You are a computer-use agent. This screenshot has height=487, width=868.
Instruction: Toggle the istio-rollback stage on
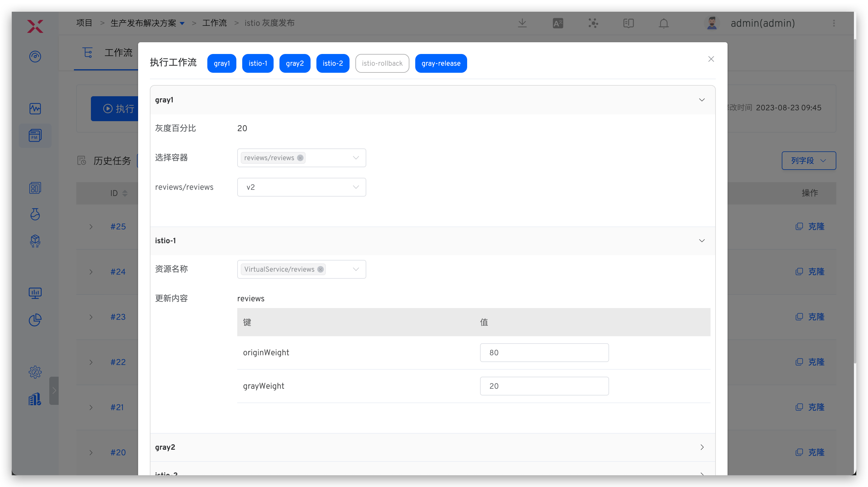[382, 63]
